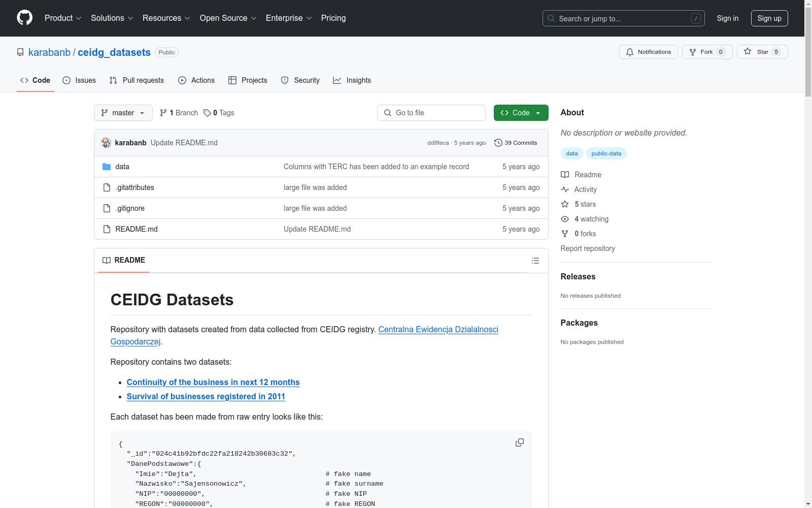This screenshot has height=508, width=812.
Task: Open the Packages heading link
Action: [x=579, y=323]
